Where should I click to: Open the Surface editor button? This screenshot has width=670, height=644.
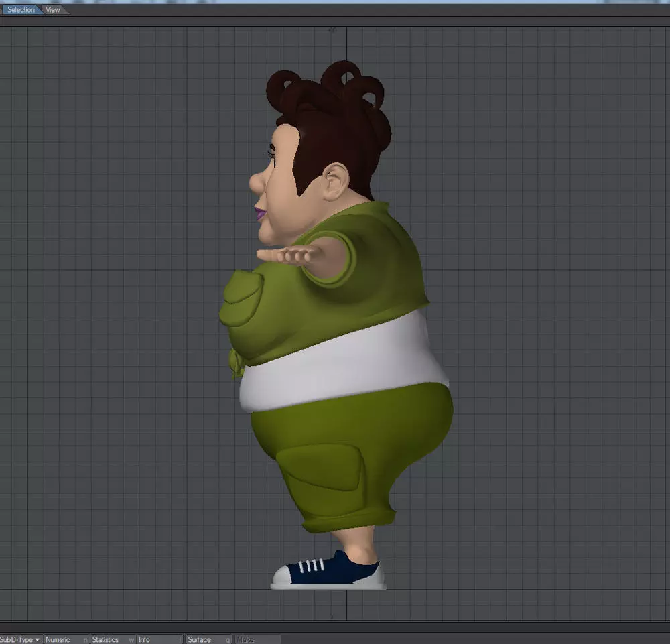click(x=208, y=639)
